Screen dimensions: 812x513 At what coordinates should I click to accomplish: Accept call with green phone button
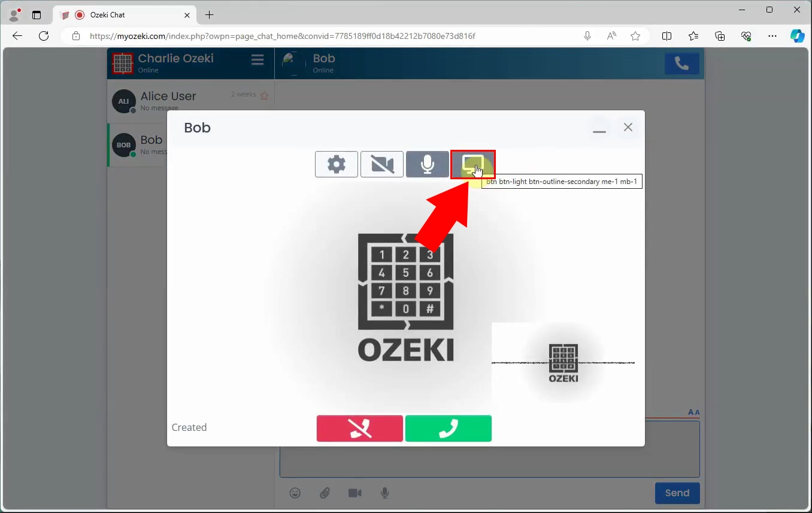[x=449, y=428]
